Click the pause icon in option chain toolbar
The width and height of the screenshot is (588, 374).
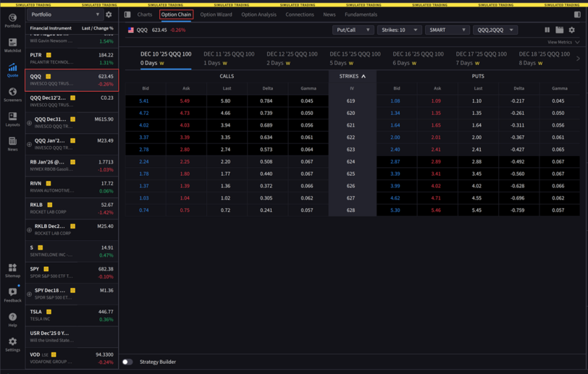click(x=547, y=30)
